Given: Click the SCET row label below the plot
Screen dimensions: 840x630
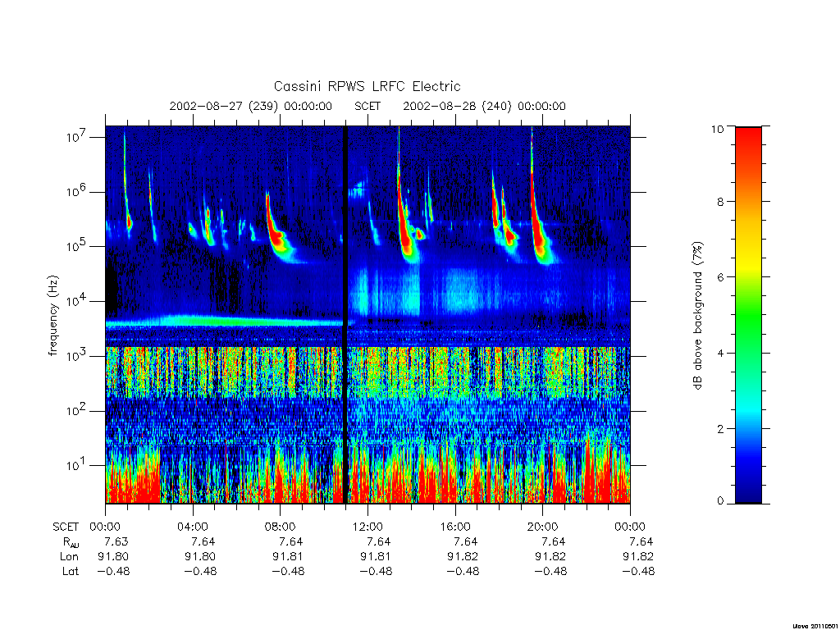Looking at the screenshot, I should 66,527.
